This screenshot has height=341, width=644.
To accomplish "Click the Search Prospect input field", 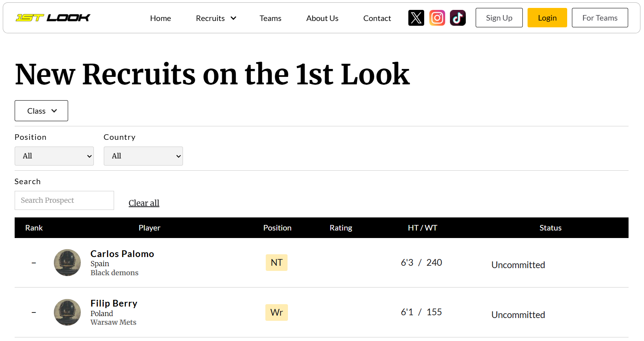I will click(x=64, y=200).
